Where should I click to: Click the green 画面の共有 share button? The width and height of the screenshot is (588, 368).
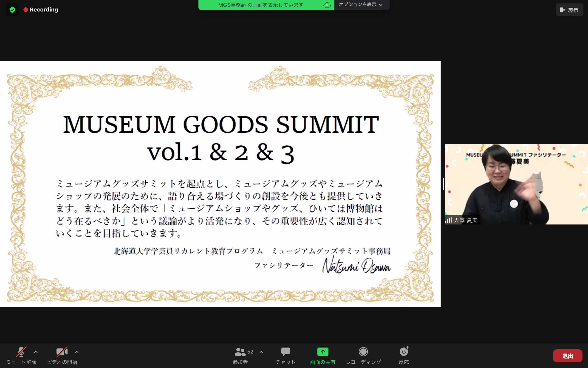click(323, 355)
